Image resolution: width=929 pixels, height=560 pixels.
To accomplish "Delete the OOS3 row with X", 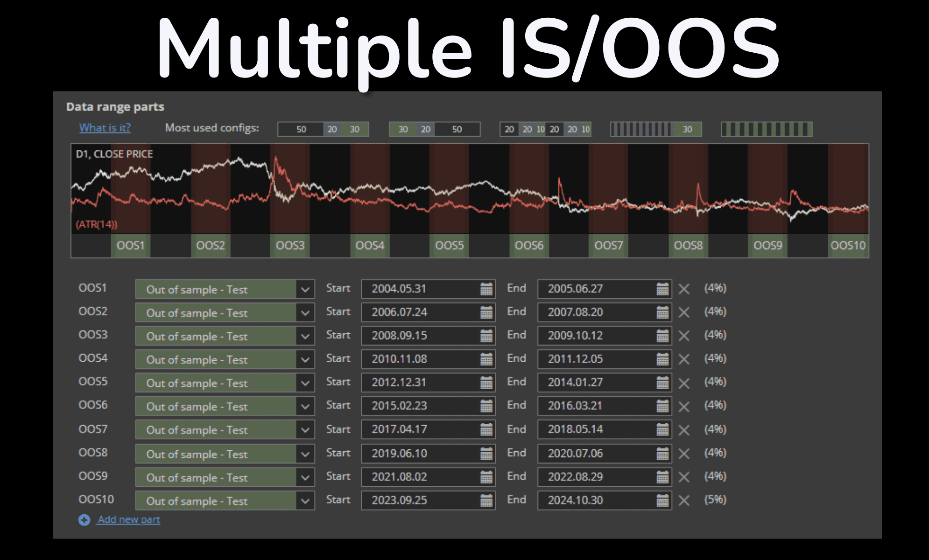I will 684,336.
